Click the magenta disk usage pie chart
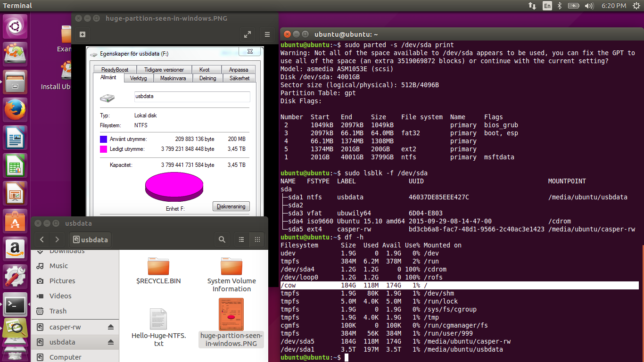Screen dimensions: 644x362 click(174, 188)
